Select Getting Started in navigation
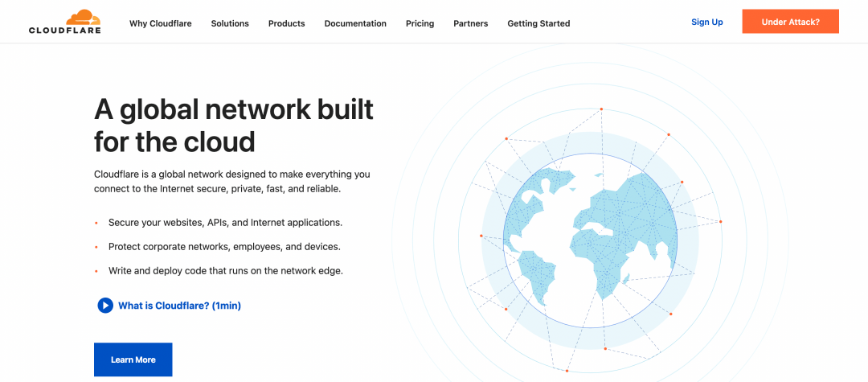 [538, 23]
